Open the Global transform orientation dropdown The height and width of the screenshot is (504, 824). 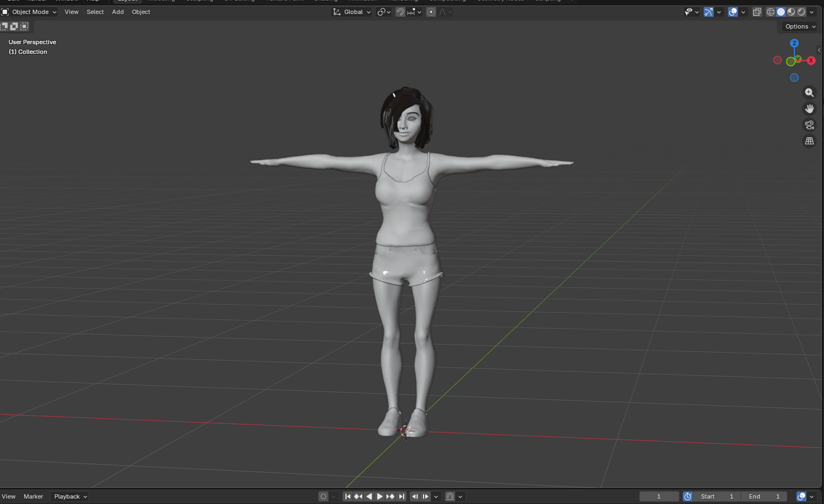click(352, 12)
